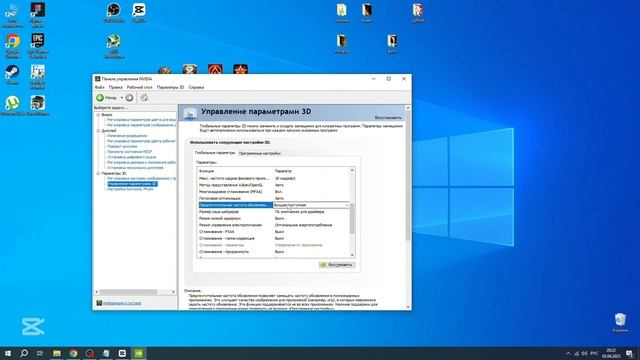This screenshot has height=360, width=640.
Task: Collapse the Параметры 3D tree node
Action: click(98, 173)
